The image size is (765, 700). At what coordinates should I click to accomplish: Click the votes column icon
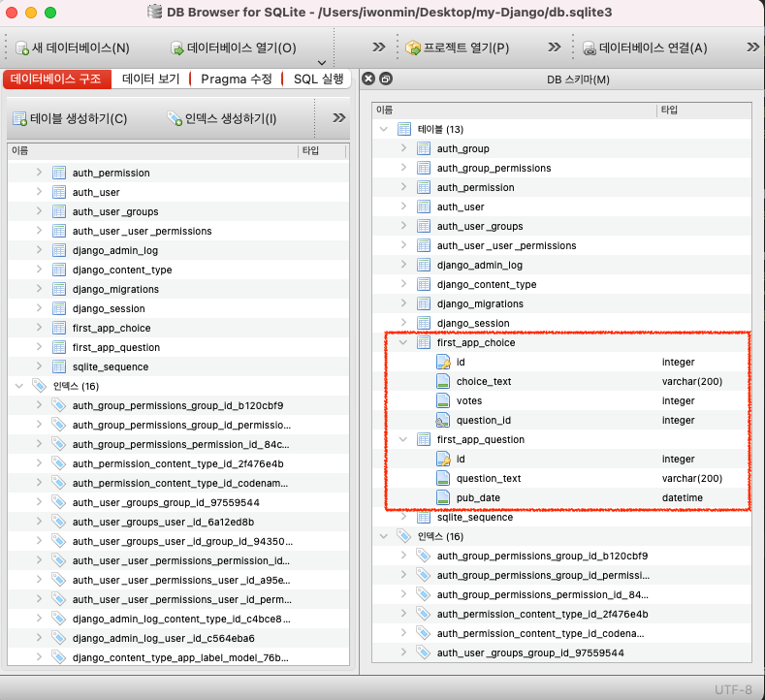coord(443,401)
